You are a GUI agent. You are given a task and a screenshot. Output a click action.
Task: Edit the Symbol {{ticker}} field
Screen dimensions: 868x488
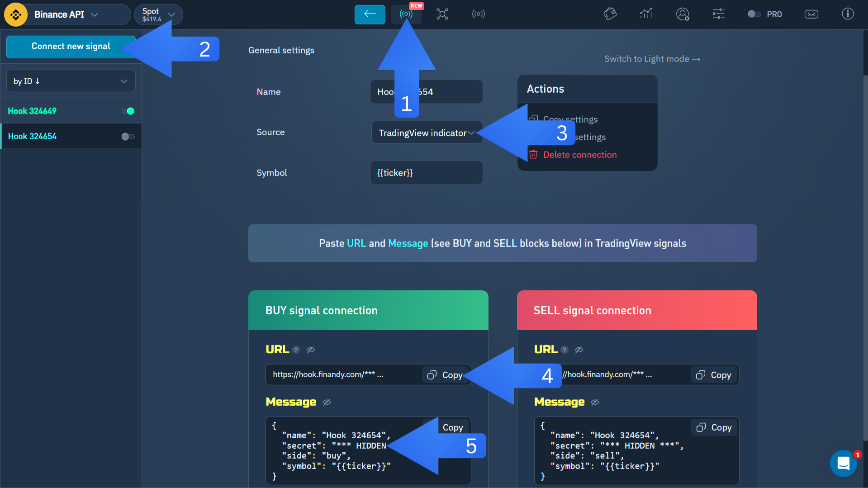click(427, 173)
